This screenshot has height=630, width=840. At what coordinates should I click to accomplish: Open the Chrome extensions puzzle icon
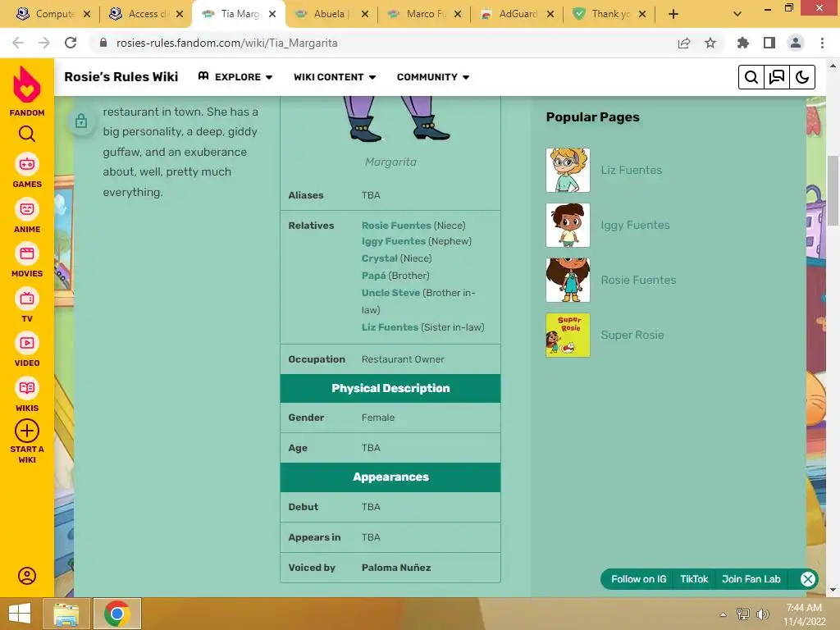coord(743,43)
